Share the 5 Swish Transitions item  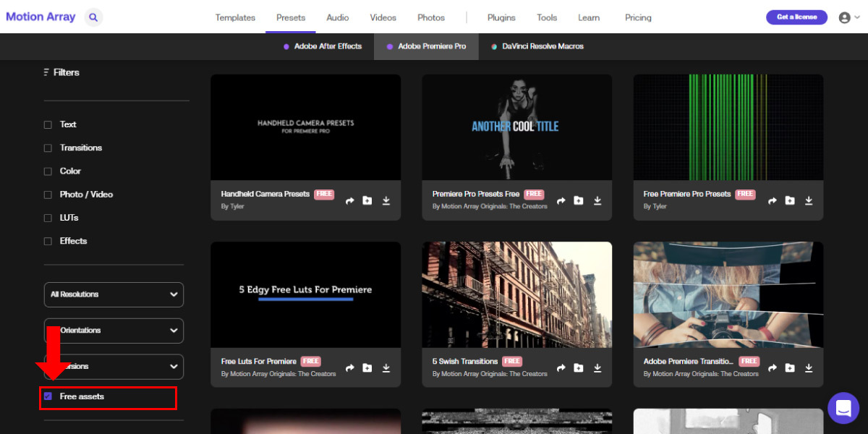(561, 367)
